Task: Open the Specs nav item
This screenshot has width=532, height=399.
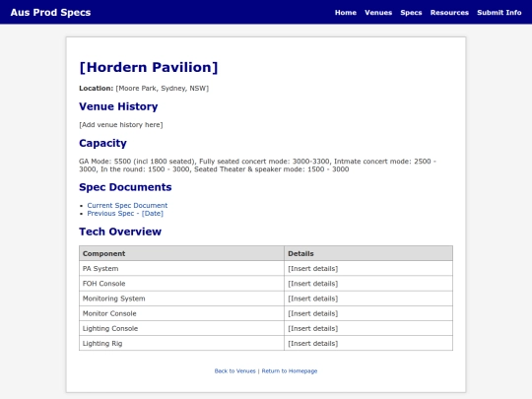Action: pyautogui.click(x=411, y=13)
